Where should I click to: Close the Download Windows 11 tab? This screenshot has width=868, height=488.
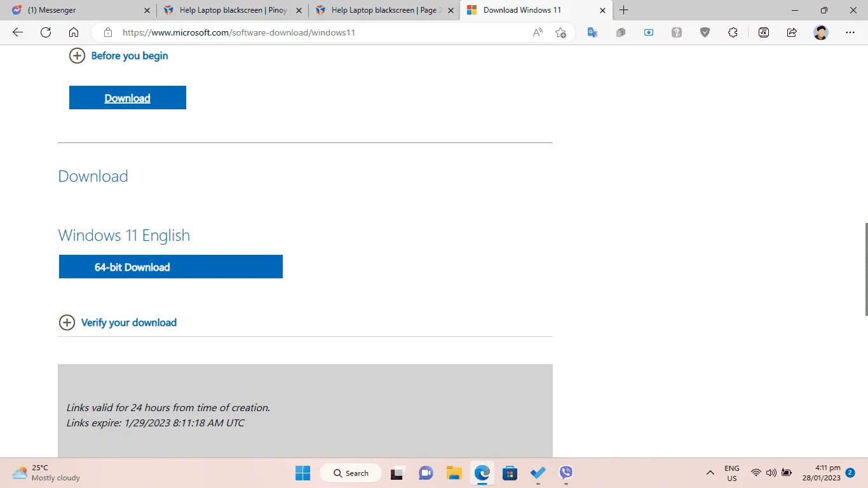click(602, 10)
